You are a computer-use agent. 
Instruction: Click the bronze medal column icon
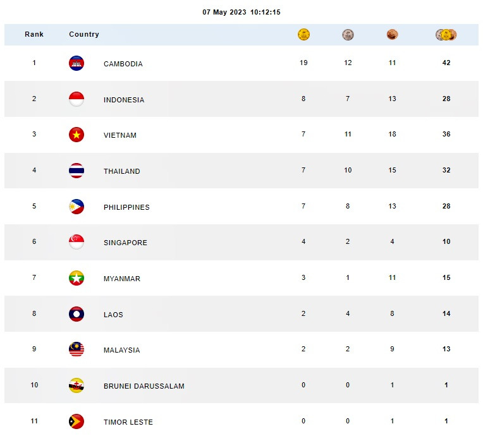point(392,35)
